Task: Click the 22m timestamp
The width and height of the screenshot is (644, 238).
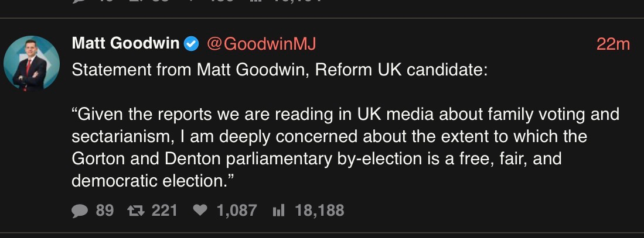Action: (613, 44)
